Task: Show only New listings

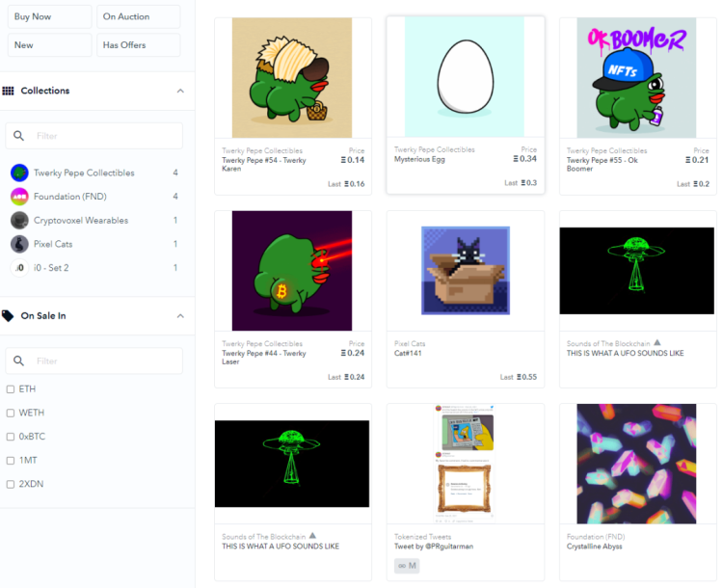Action: pyautogui.click(x=50, y=45)
